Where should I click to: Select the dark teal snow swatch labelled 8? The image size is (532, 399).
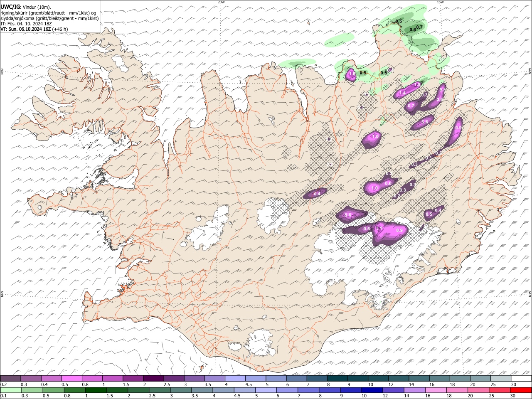click(337, 379)
